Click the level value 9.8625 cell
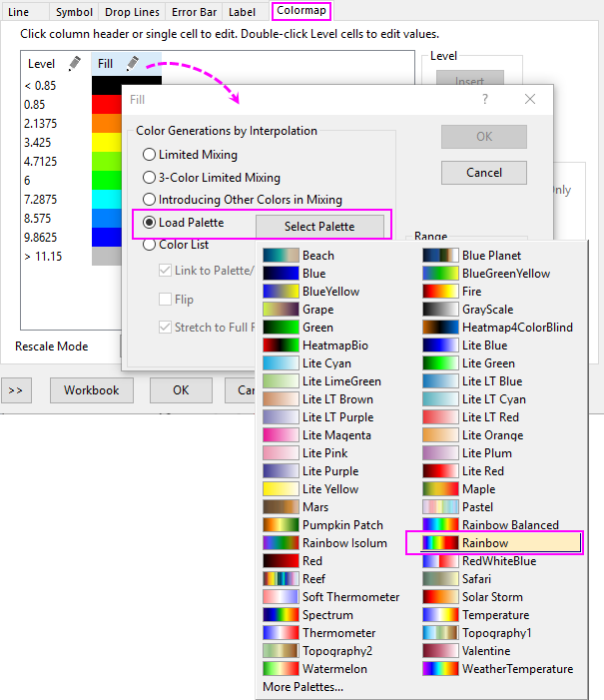Viewport: 604px width, 700px height. click(40, 237)
